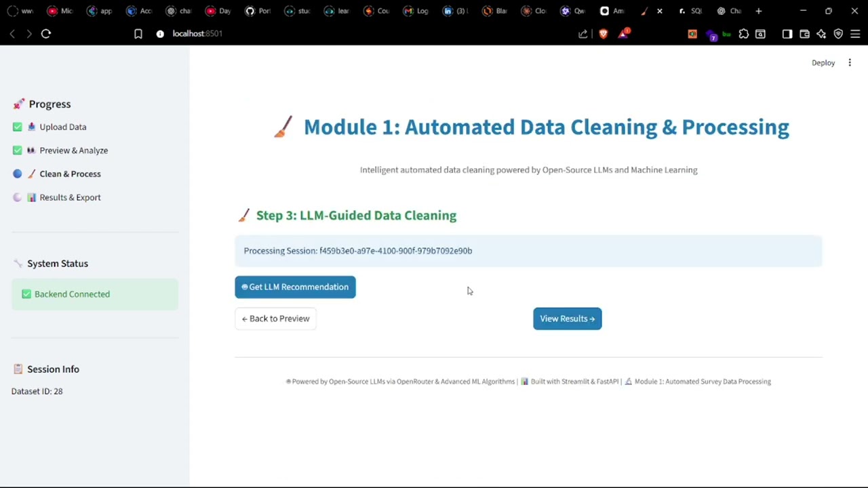Image resolution: width=868 pixels, height=488 pixels.
Task: Click the Processing Session ID banner
Action: pos(528,251)
